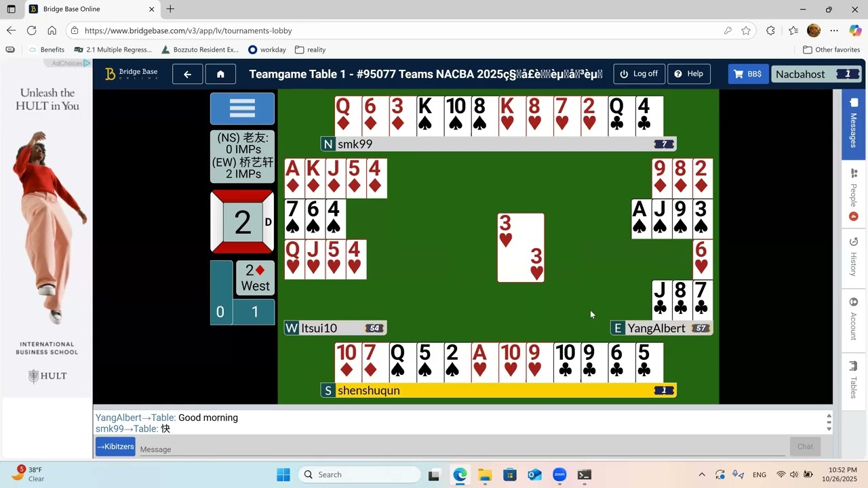Screen dimensions: 868x488
Task: Select South's Ace of hearts
Action: (485, 363)
